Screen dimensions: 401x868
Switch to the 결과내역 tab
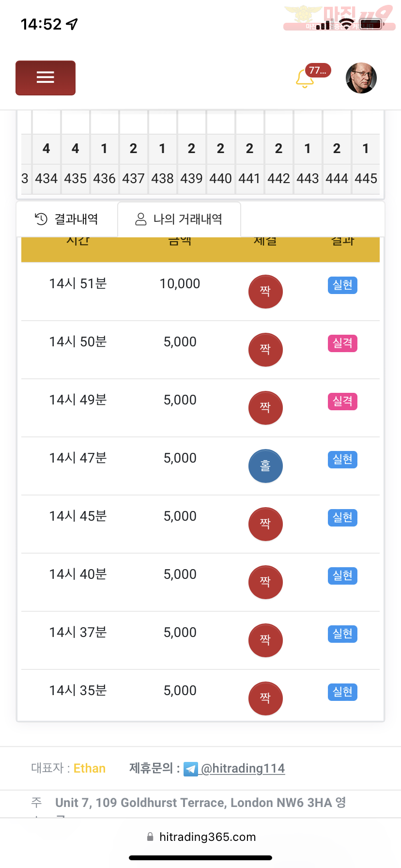67,219
